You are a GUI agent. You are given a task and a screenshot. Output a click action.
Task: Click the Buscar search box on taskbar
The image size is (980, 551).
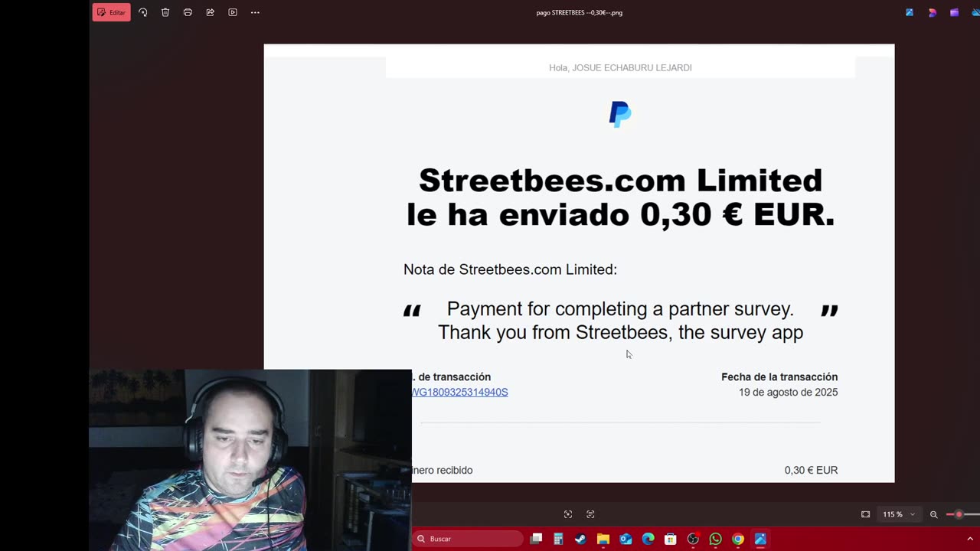coord(468,539)
